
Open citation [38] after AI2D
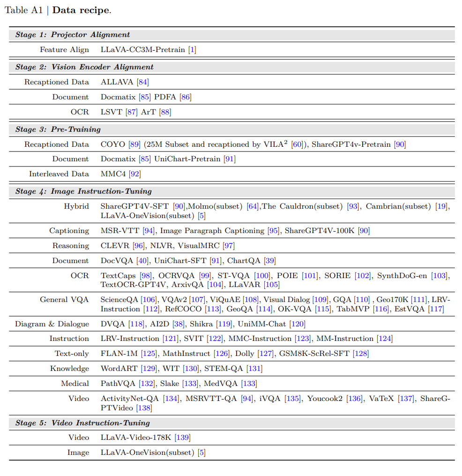pos(179,324)
